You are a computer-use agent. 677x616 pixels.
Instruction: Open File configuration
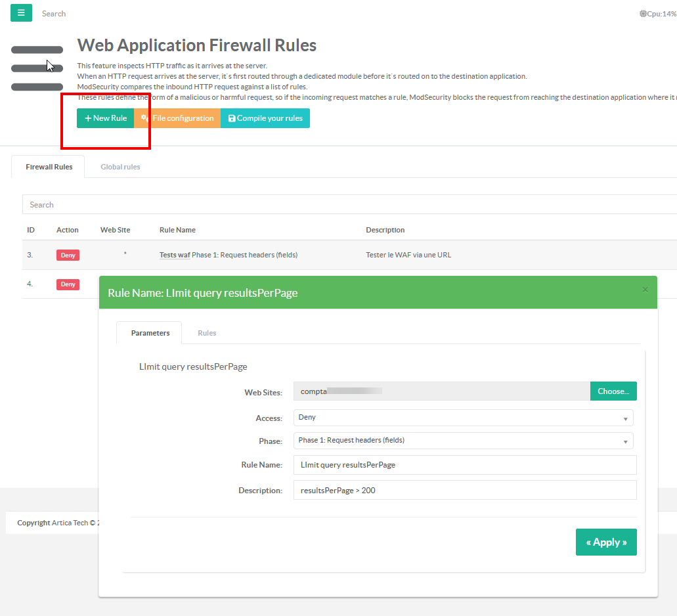coord(177,118)
